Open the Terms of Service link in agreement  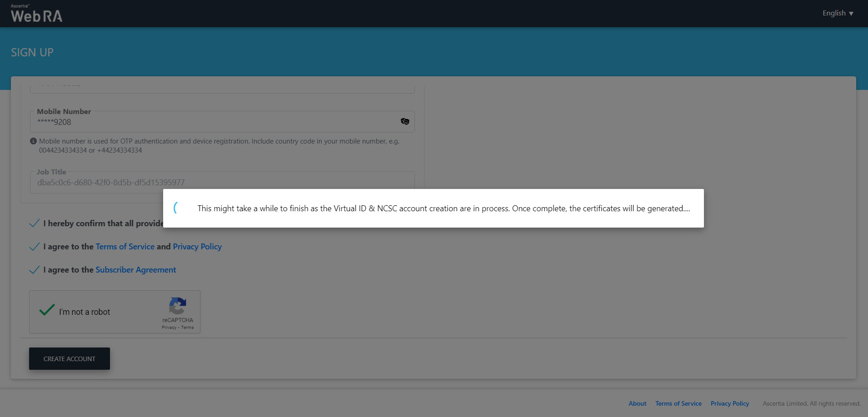(125, 247)
